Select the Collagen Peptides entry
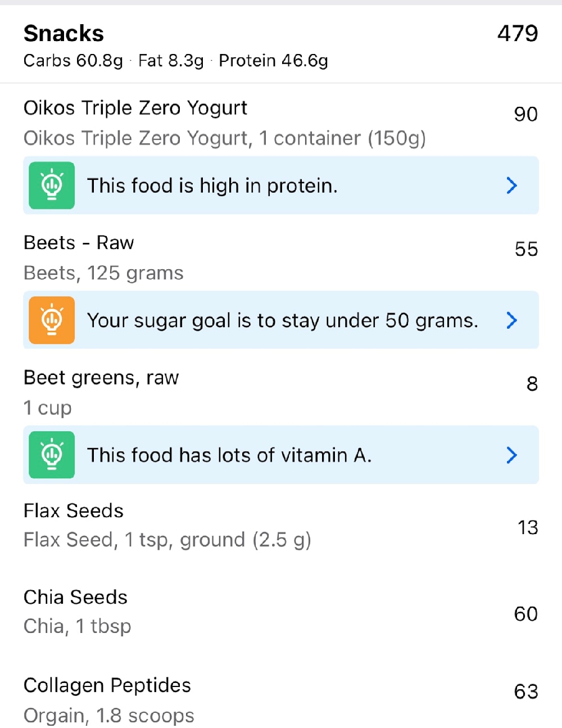 coord(107,686)
